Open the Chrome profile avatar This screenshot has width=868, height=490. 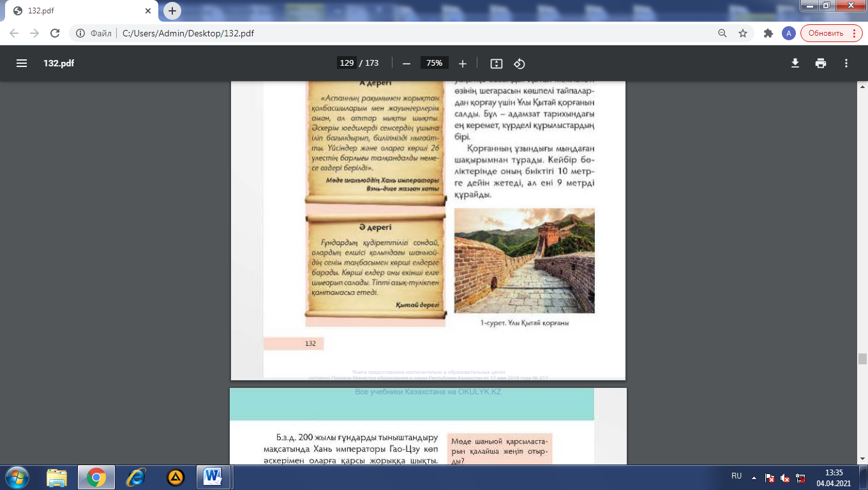click(x=789, y=33)
